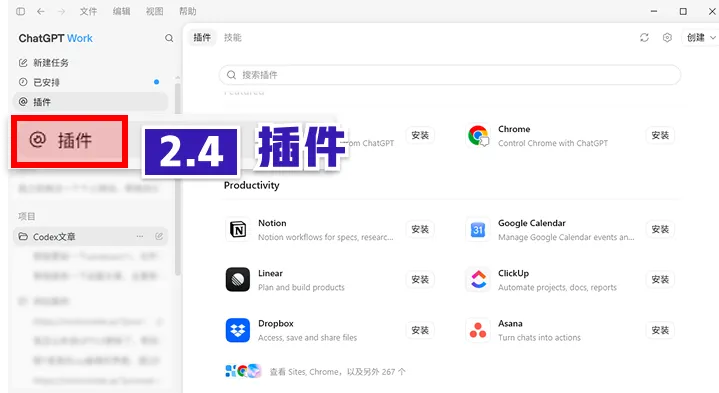Click the 'Plan and build products' description

[301, 288]
